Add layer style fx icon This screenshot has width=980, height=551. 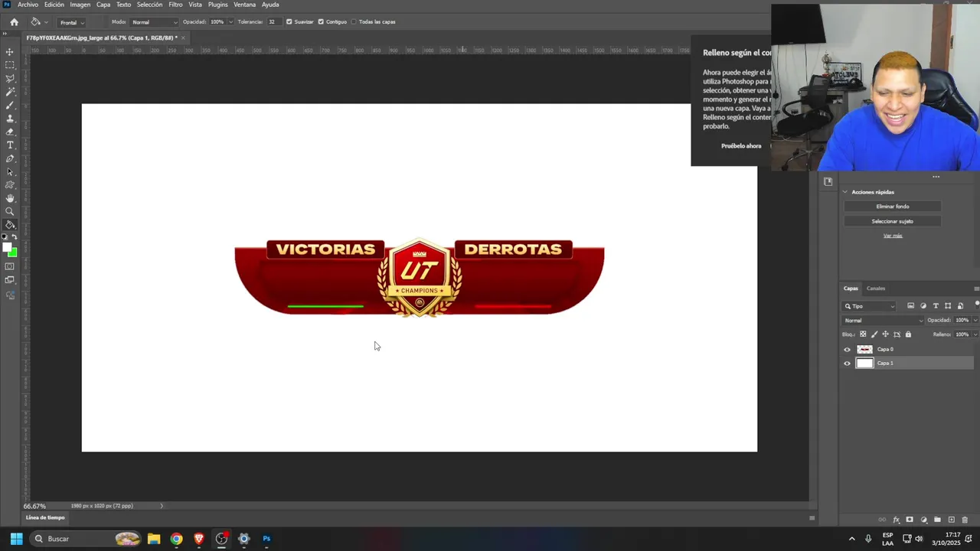pos(896,520)
